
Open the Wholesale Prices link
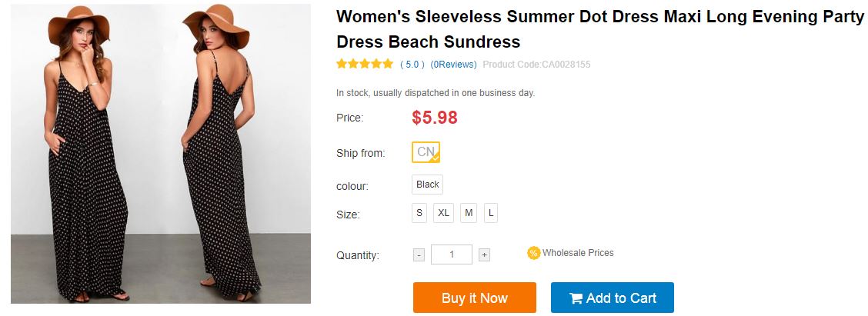coord(578,253)
